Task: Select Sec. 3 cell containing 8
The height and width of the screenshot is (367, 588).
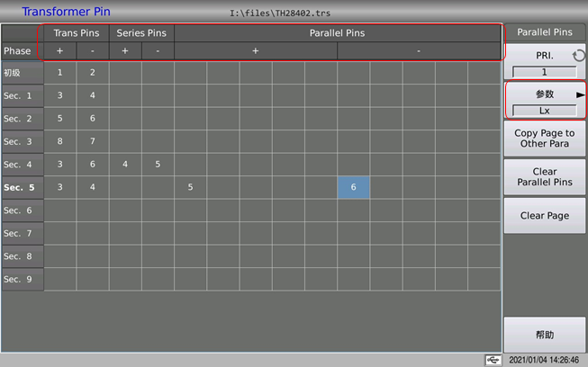Action: 60,141
